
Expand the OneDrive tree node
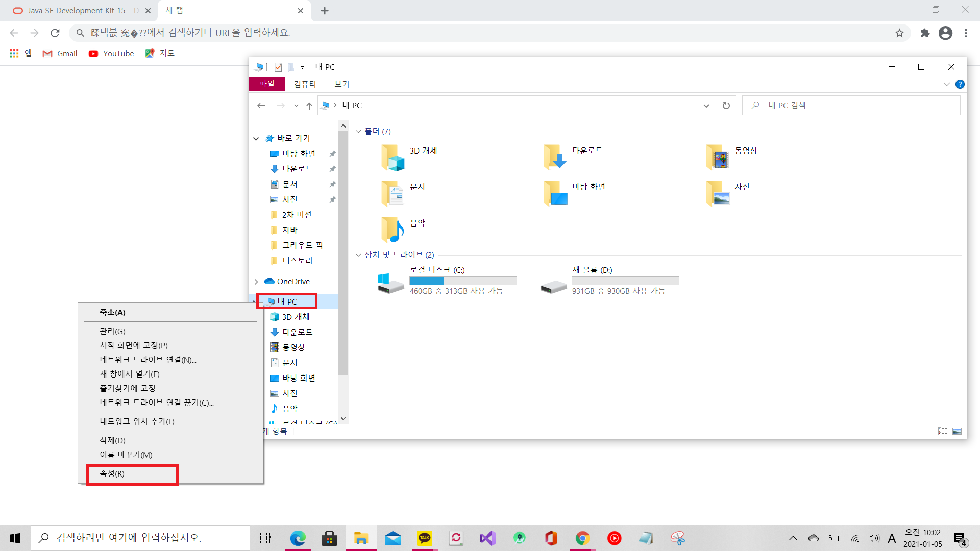tap(256, 282)
